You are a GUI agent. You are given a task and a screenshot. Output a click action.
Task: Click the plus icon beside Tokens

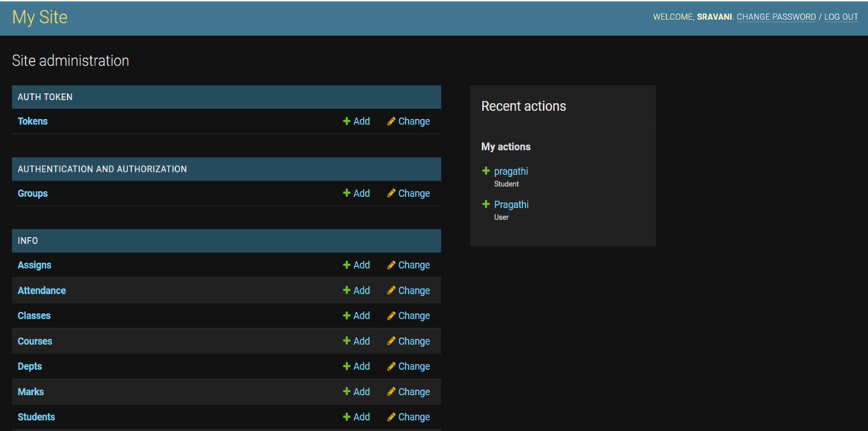click(346, 122)
